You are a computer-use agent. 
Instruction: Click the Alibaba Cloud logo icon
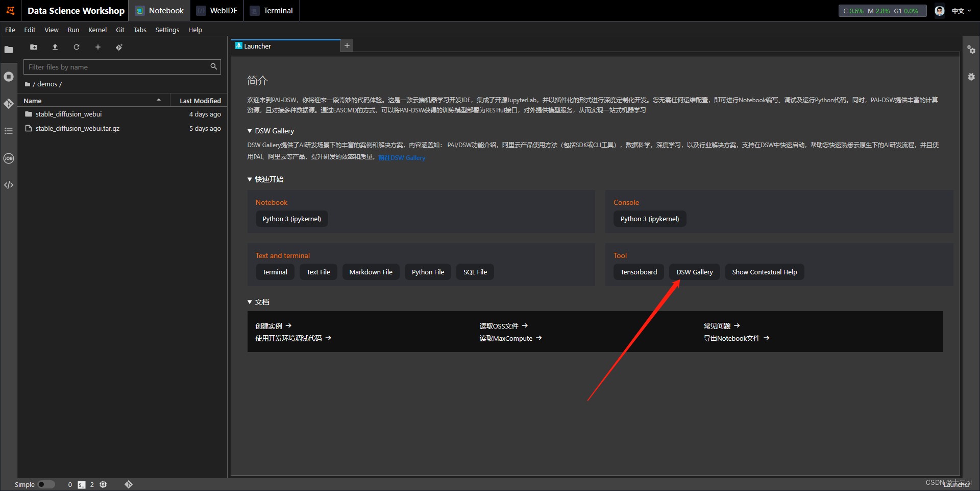pos(10,10)
